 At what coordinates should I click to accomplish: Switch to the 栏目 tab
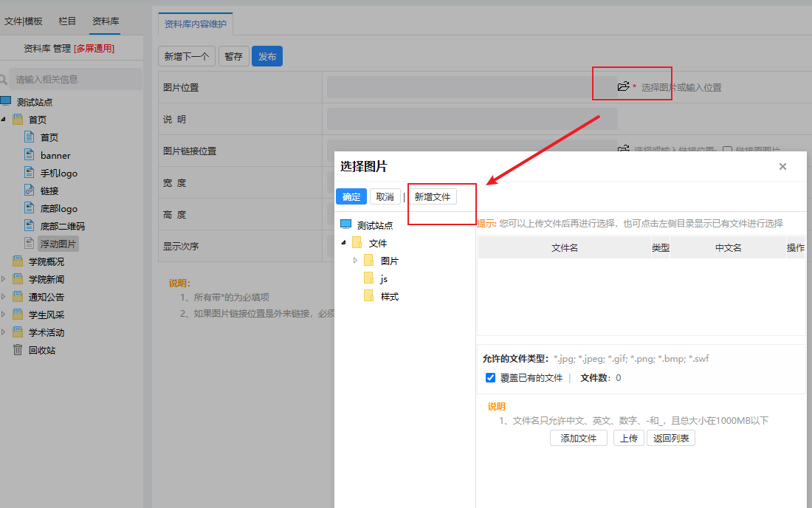coord(66,21)
